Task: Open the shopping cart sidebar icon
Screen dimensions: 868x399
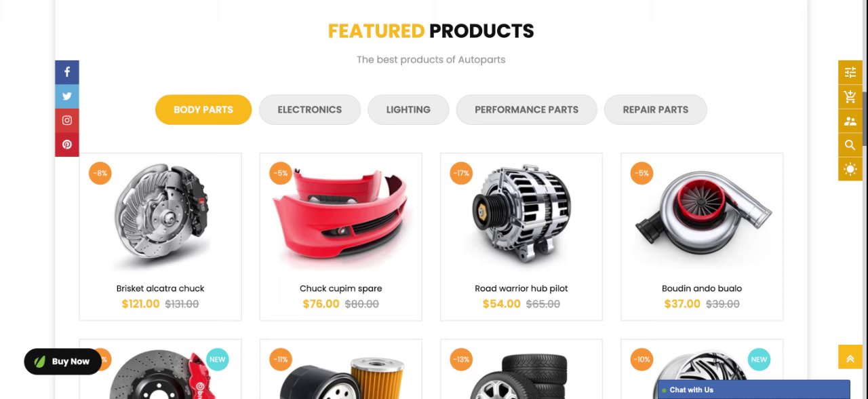Action: pyautogui.click(x=850, y=97)
